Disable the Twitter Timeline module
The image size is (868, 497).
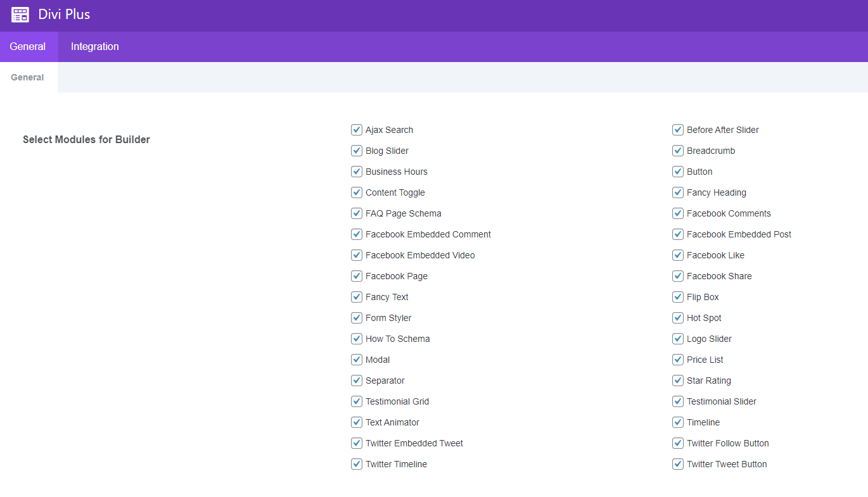(x=357, y=464)
